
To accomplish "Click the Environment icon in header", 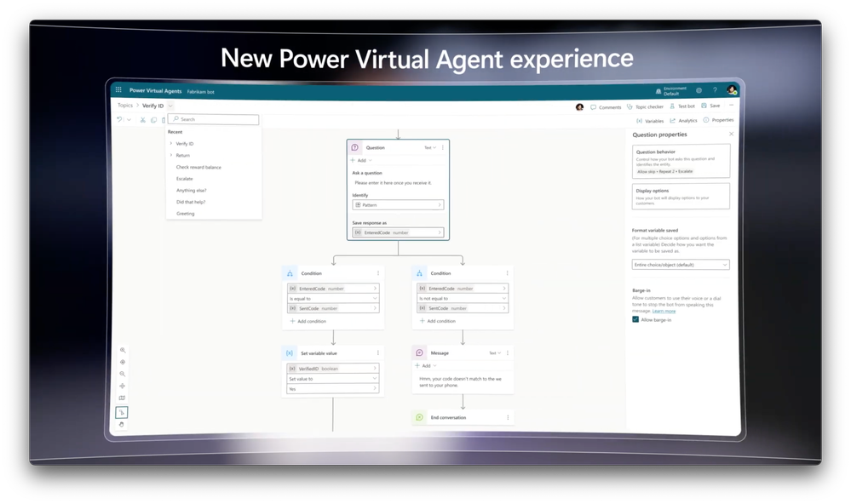I will click(x=658, y=91).
